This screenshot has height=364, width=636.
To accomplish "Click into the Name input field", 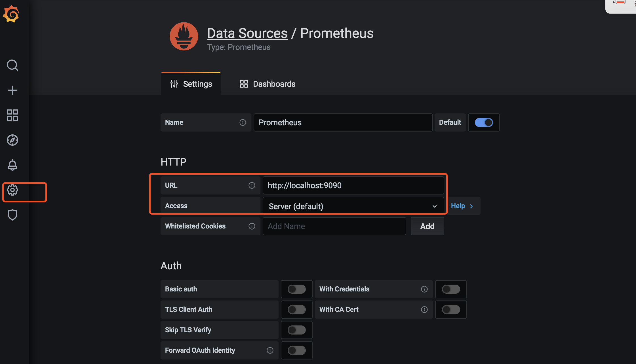I will pos(343,122).
